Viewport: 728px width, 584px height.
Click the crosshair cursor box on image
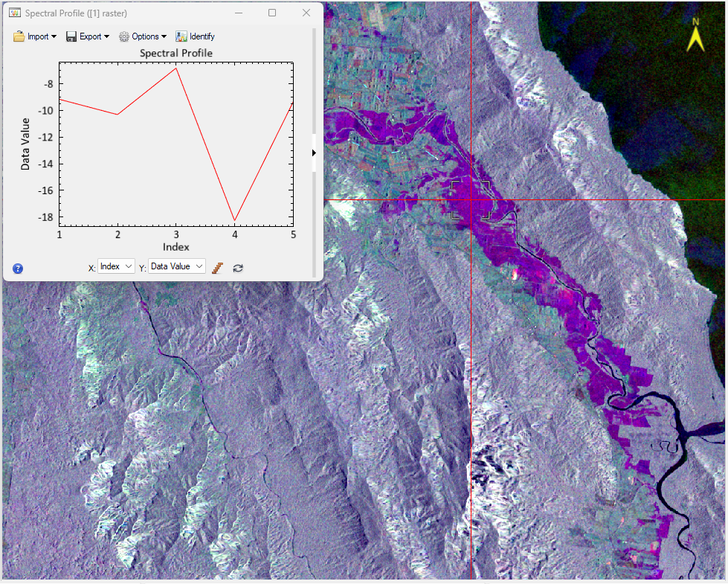click(x=471, y=199)
